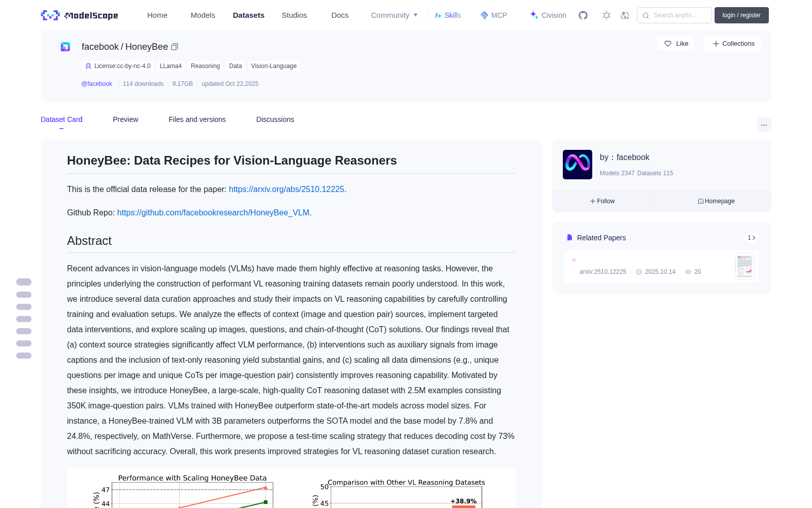Screen dimensions: 812x508
Task: Click the Related Papers document icon
Action: 569,238
